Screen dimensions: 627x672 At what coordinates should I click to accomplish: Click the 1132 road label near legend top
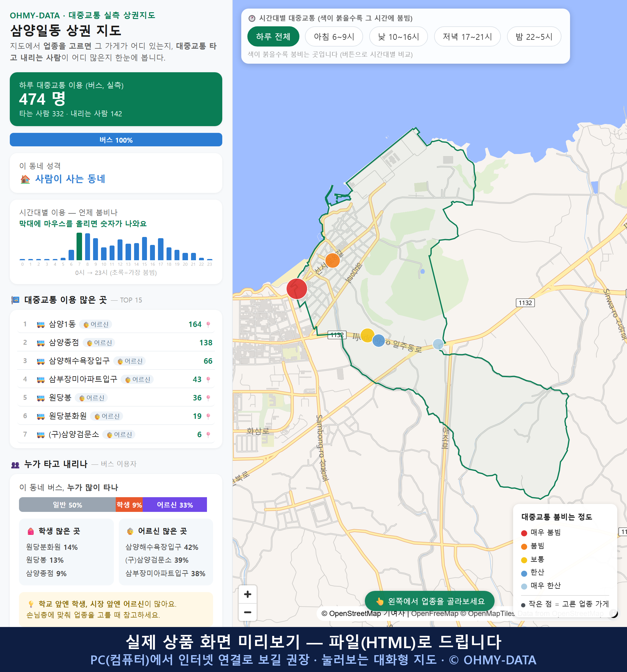(525, 303)
